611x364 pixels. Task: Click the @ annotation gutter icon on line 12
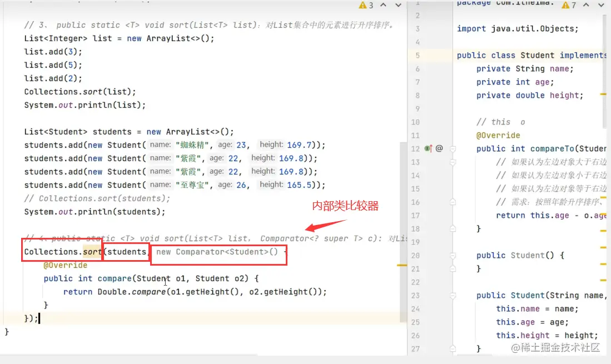coord(439,148)
